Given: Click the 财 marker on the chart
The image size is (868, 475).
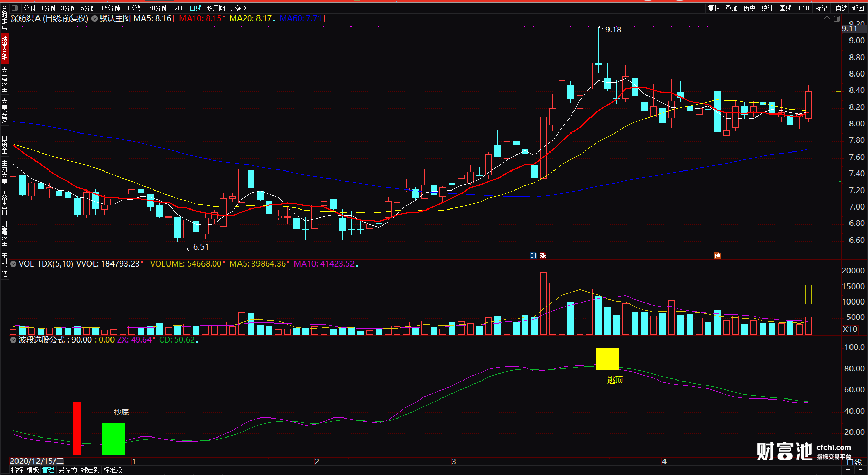Looking at the screenshot, I should coord(533,256).
